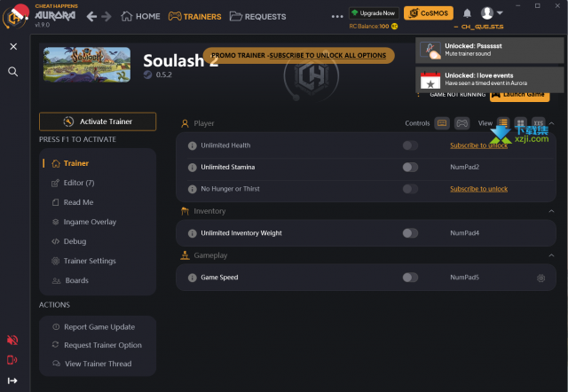The image size is (568, 392).
Task: Dismiss the Pssssst unlocked notification
Action: coord(489,50)
